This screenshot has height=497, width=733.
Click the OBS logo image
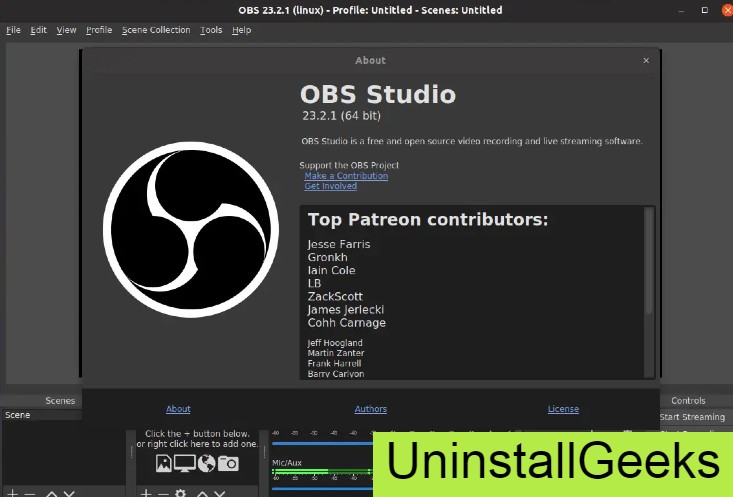[191, 230]
